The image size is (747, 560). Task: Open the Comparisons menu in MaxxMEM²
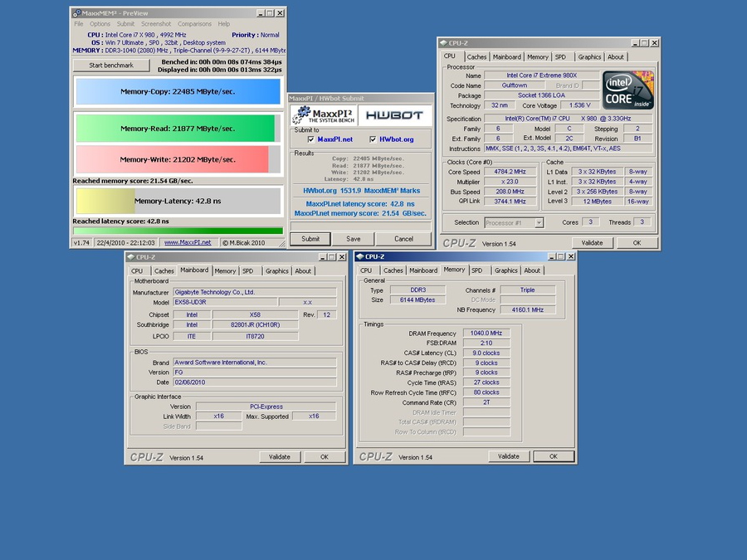click(x=194, y=24)
